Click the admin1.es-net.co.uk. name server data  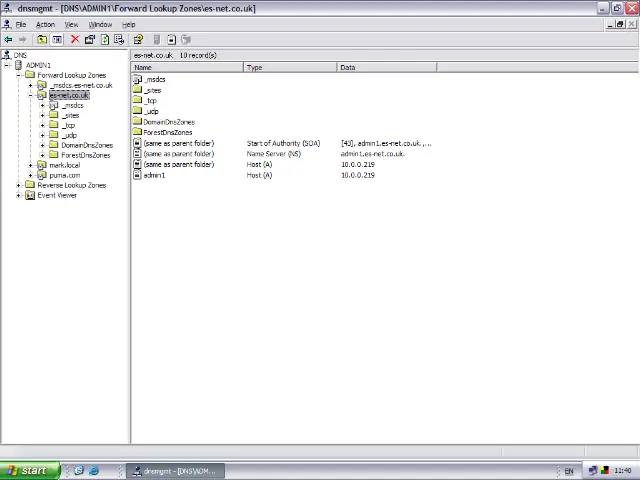373,154
